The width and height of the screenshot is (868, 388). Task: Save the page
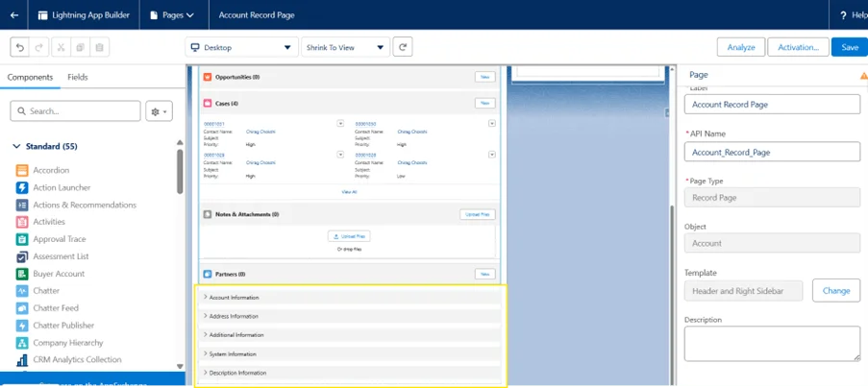tap(850, 47)
